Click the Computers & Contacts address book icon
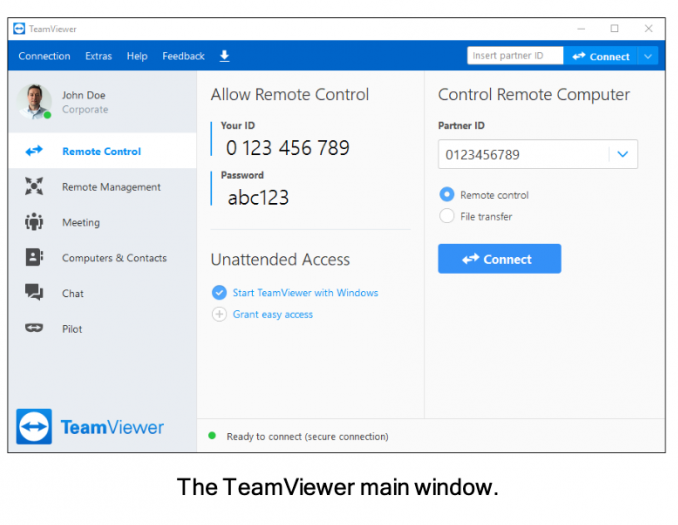 coord(34,257)
